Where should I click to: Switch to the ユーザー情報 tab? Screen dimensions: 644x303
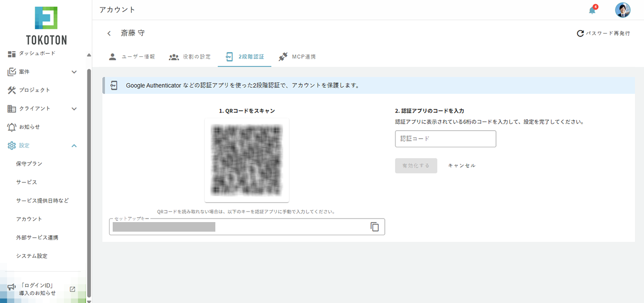pos(132,57)
